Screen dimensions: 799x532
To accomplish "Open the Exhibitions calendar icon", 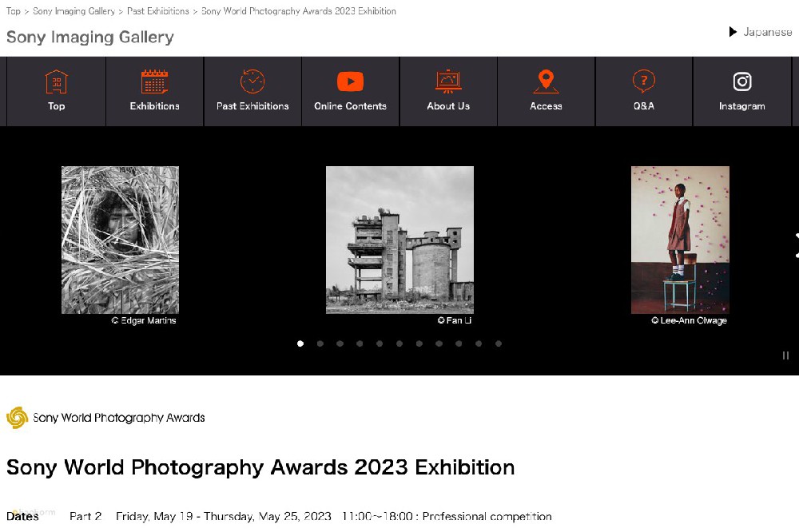I will (154, 82).
